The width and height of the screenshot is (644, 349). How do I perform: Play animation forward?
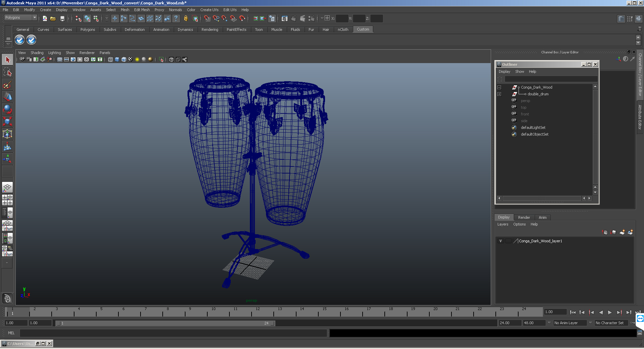(610, 312)
